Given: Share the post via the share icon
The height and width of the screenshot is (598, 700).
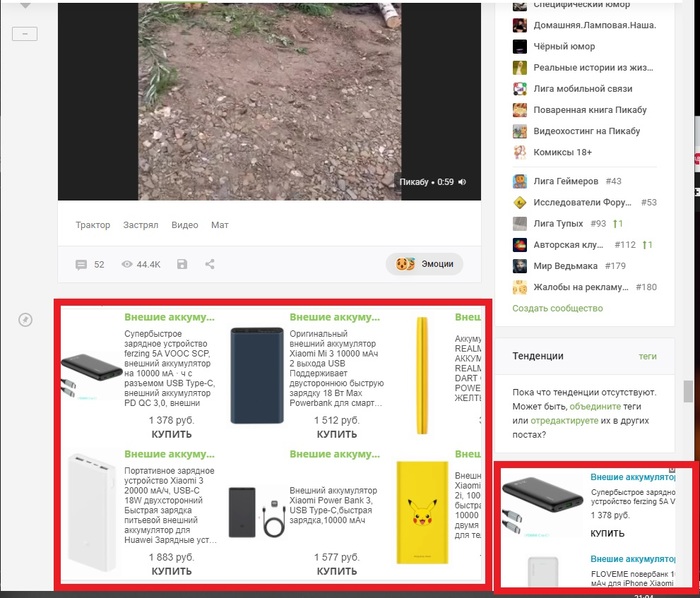Looking at the screenshot, I should click(x=210, y=264).
